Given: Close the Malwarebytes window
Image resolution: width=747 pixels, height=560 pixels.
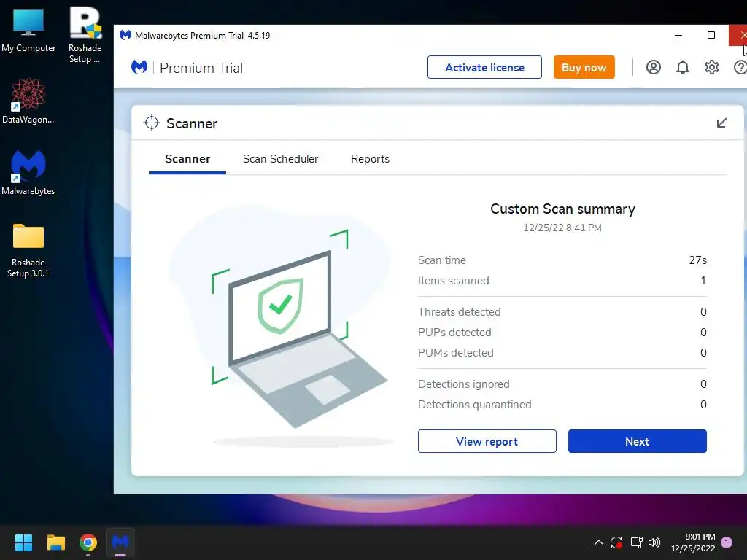Looking at the screenshot, I should click(x=740, y=35).
